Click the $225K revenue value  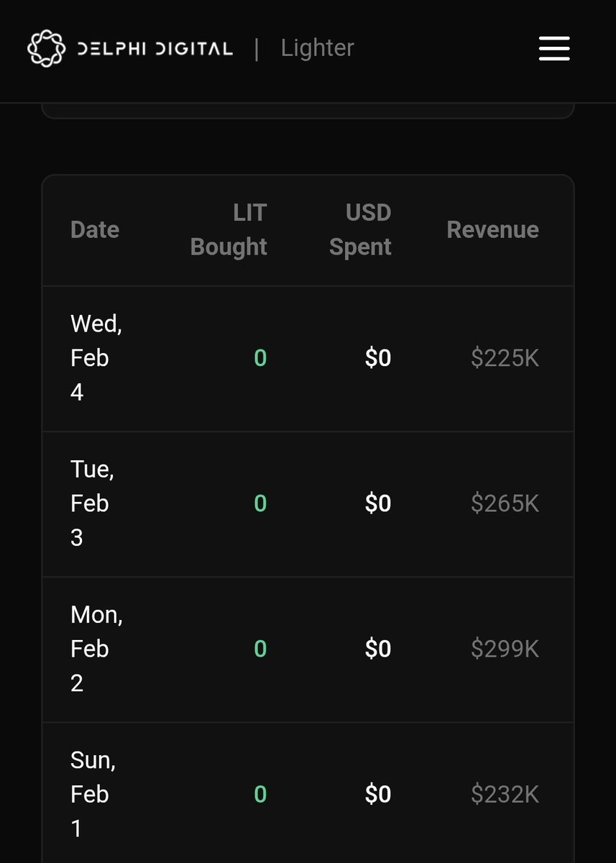(505, 358)
